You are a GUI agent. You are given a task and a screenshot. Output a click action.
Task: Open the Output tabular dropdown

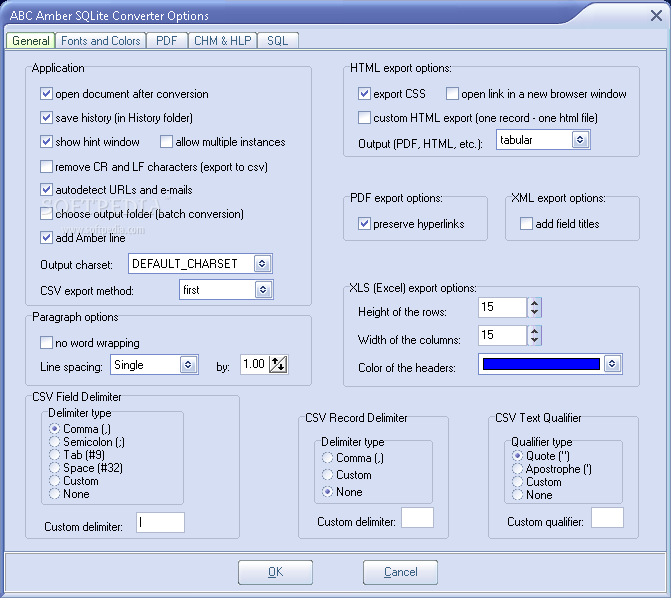[580, 140]
